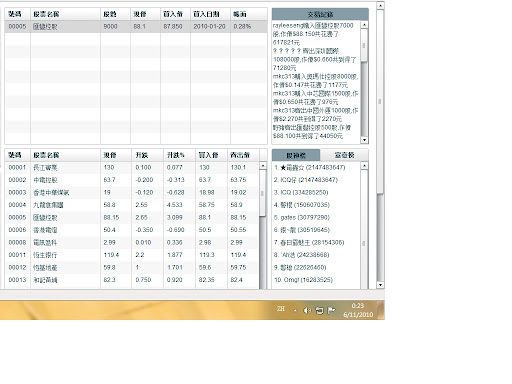Open the Action Center flag icon
512x384 pixels.
coord(331,310)
